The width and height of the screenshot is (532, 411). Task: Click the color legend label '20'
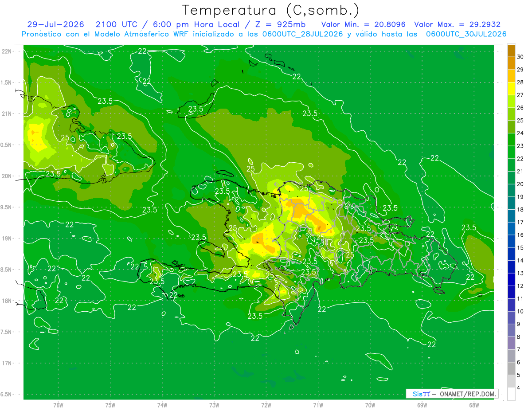pos(520,184)
